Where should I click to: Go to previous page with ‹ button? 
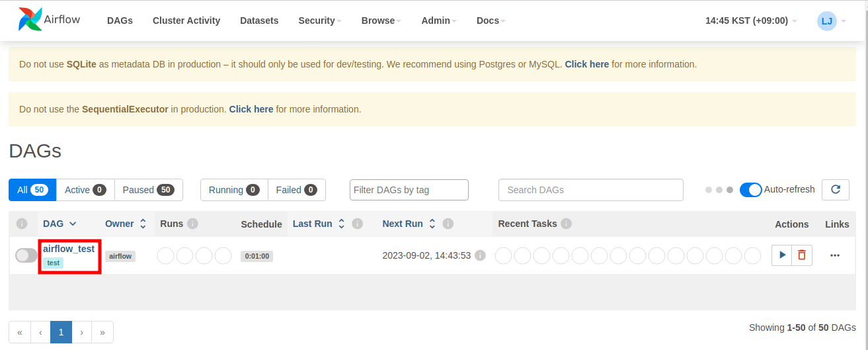click(x=40, y=332)
